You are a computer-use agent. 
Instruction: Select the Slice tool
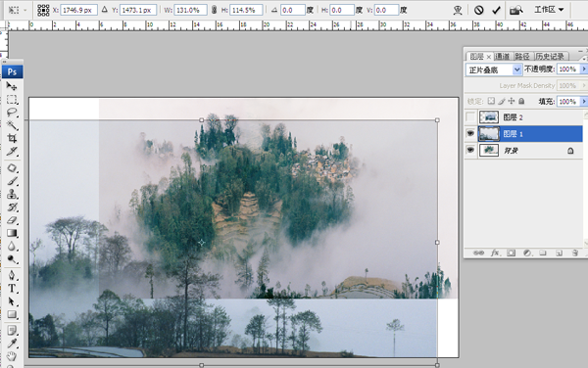pyautogui.click(x=12, y=152)
